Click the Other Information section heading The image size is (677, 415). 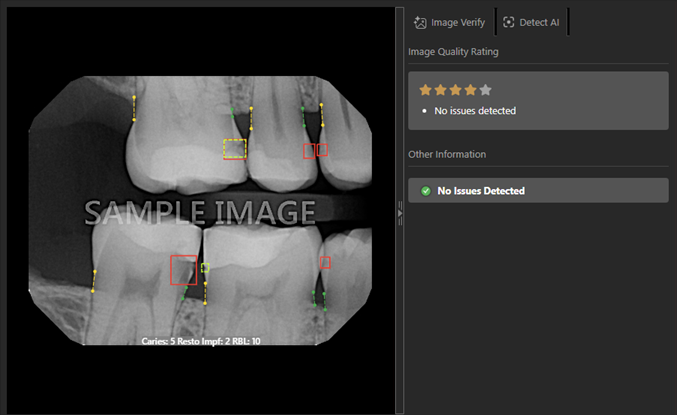click(447, 155)
